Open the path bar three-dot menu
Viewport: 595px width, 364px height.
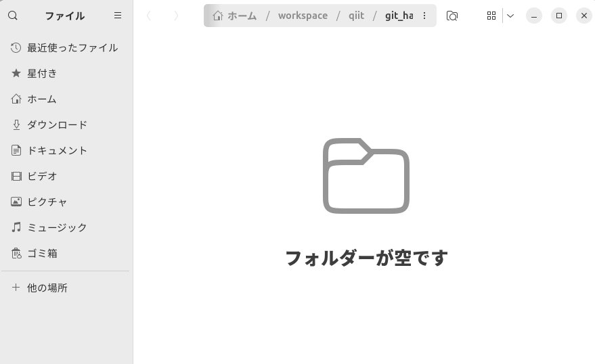[424, 16]
